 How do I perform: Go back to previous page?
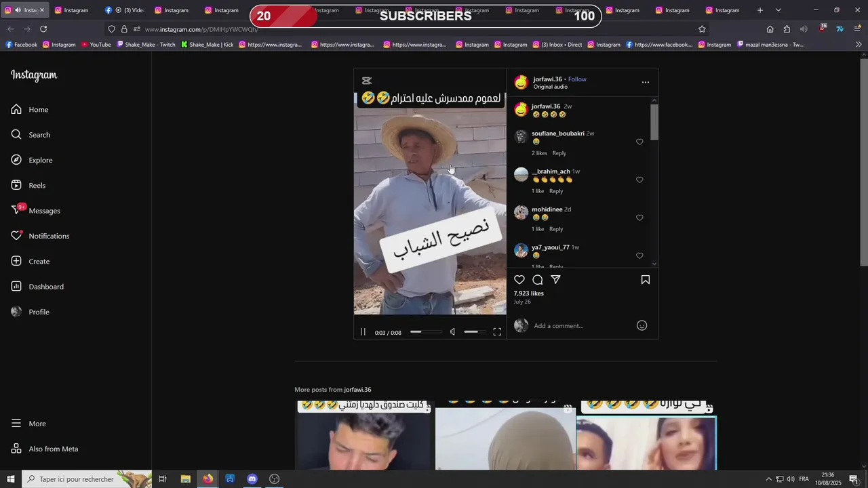pos(11,29)
